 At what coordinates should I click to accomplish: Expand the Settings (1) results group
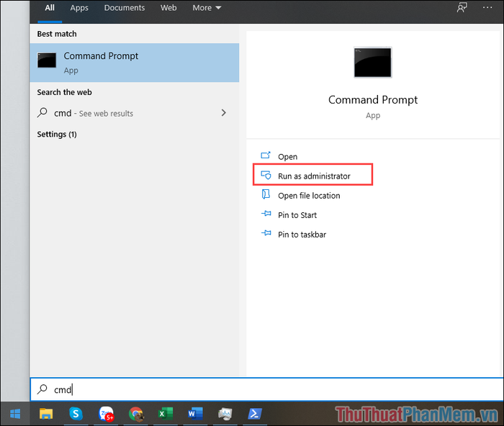57,135
